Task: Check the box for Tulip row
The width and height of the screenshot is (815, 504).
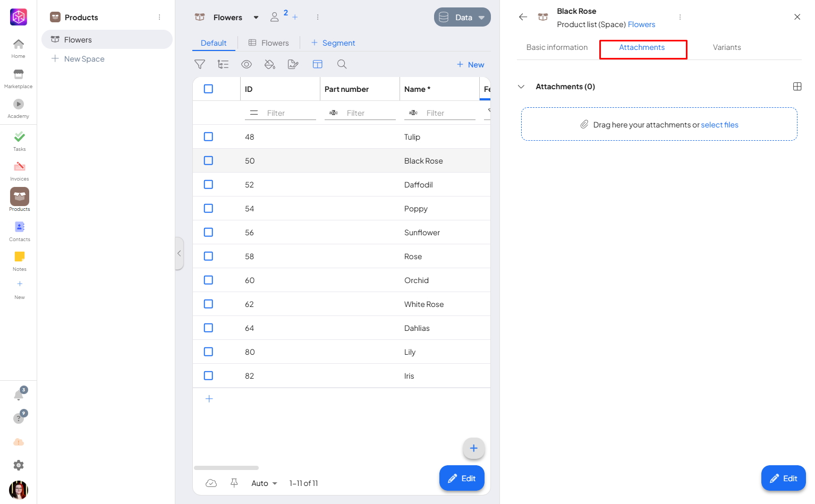Action: point(208,136)
